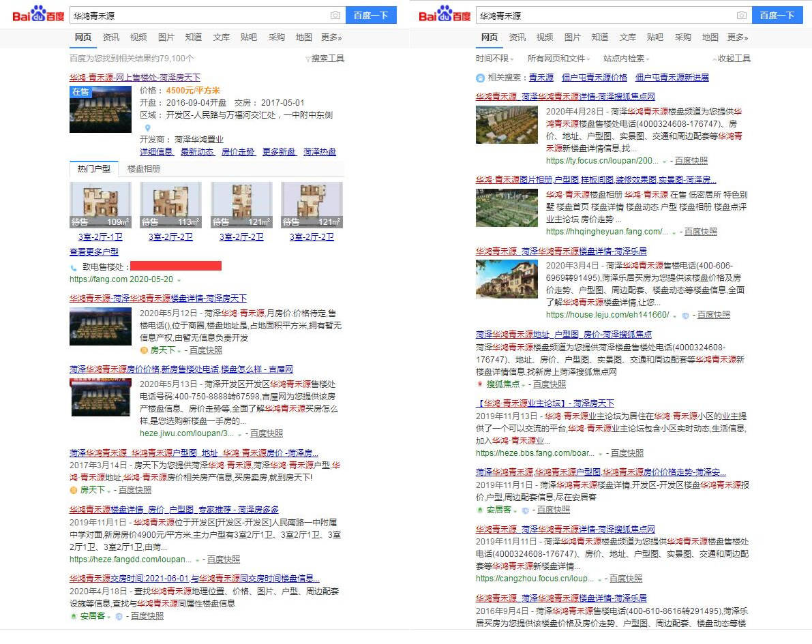The image size is (812, 644).
Task: Open the 时间不限 time filter dropdown
Action: coord(495,59)
